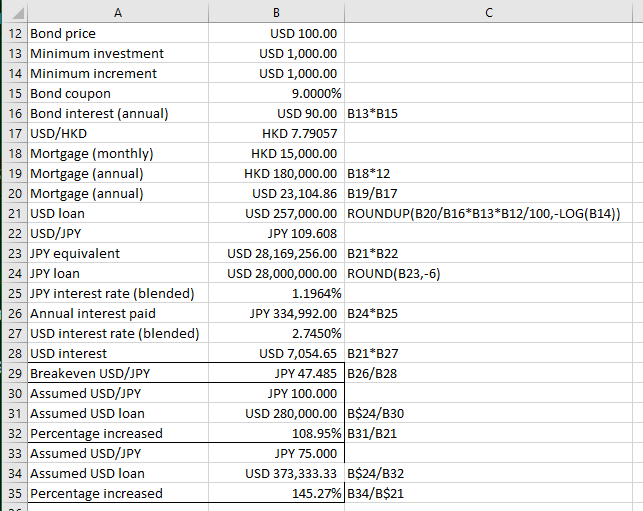The image size is (643, 511).
Task: Click the 'USD/JPY' label in row 22
Action: (x=118, y=233)
